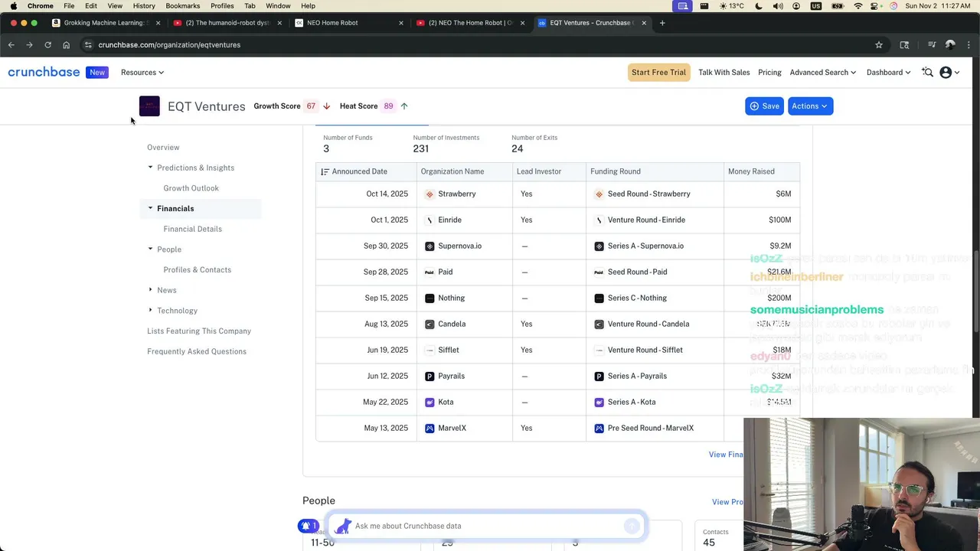The width and height of the screenshot is (980, 551).
Task: Collapse the Financials sidebar section
Action: 151,208
